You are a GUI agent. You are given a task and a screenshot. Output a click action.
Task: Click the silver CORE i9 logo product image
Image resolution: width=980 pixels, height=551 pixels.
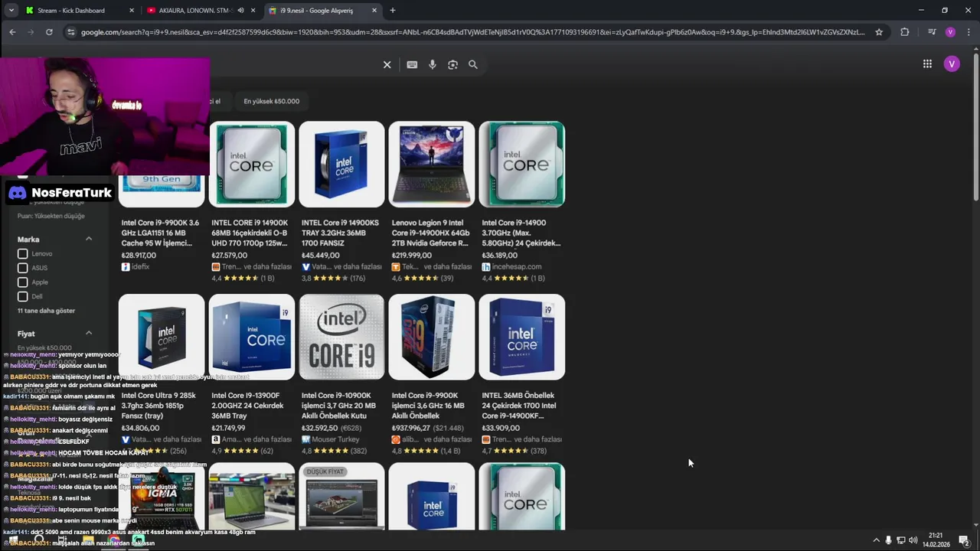coord(341,337)
